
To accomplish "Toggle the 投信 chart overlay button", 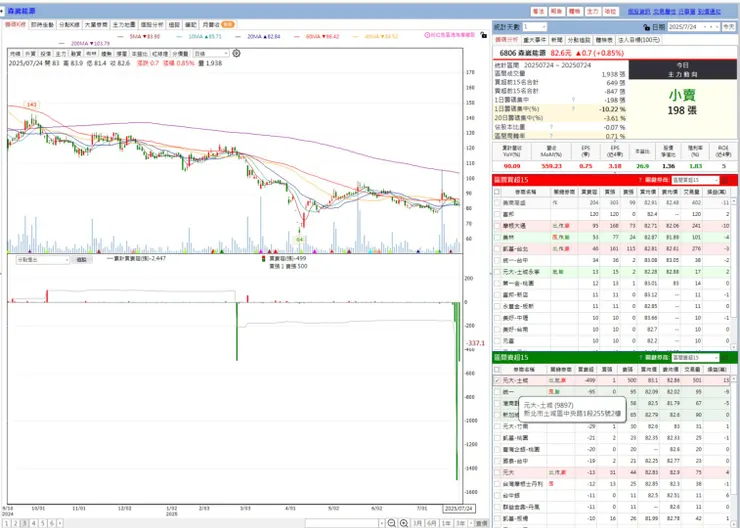I will [x=45, y=54].
